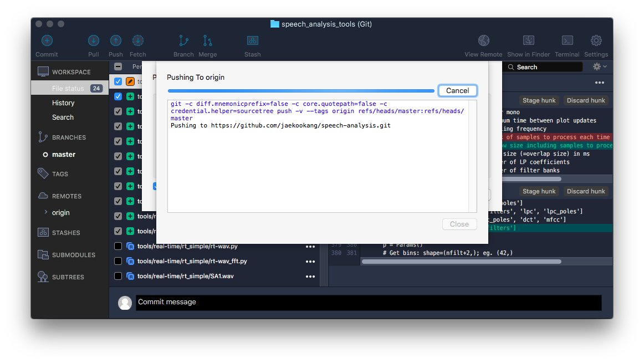The image size is (644, 363).
Task: Check the rt-wav_fft.py file checkbox
Action: (x=118, y=261)
